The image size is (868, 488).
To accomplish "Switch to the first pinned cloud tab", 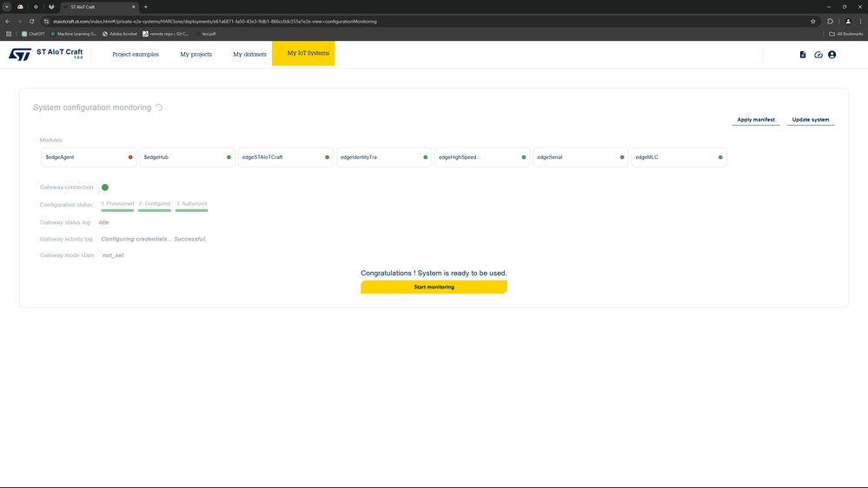I will tap(21, 7).
